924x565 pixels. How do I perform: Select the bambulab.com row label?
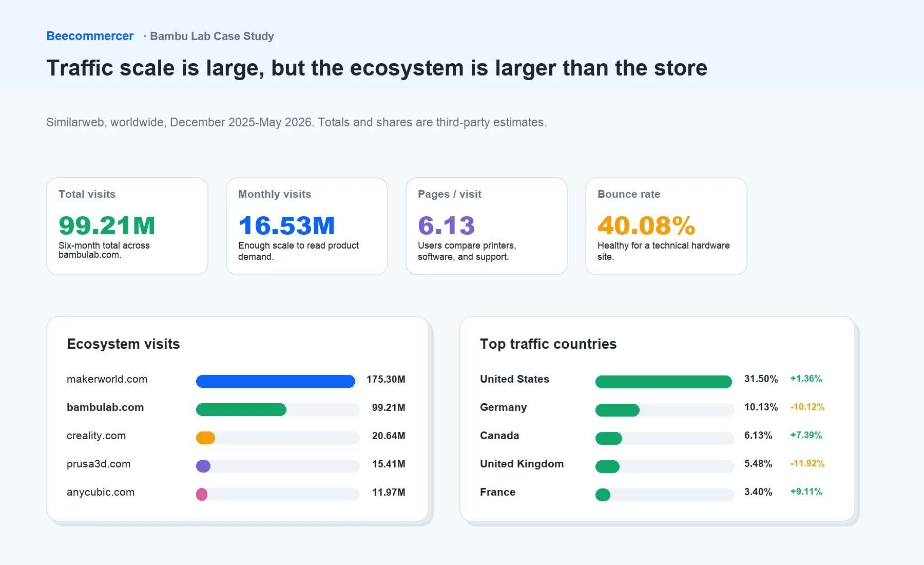[105, 407]
